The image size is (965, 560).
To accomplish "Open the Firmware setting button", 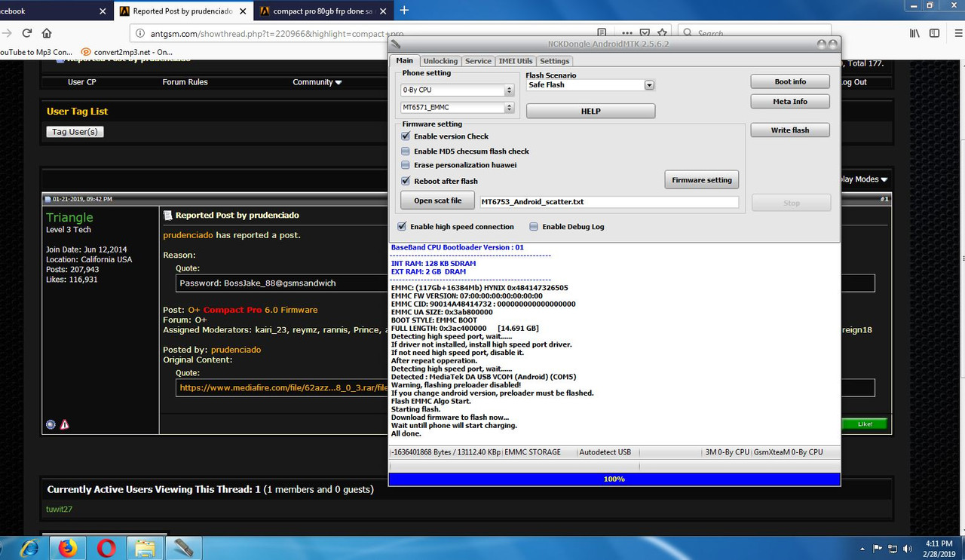I will 702,180.
